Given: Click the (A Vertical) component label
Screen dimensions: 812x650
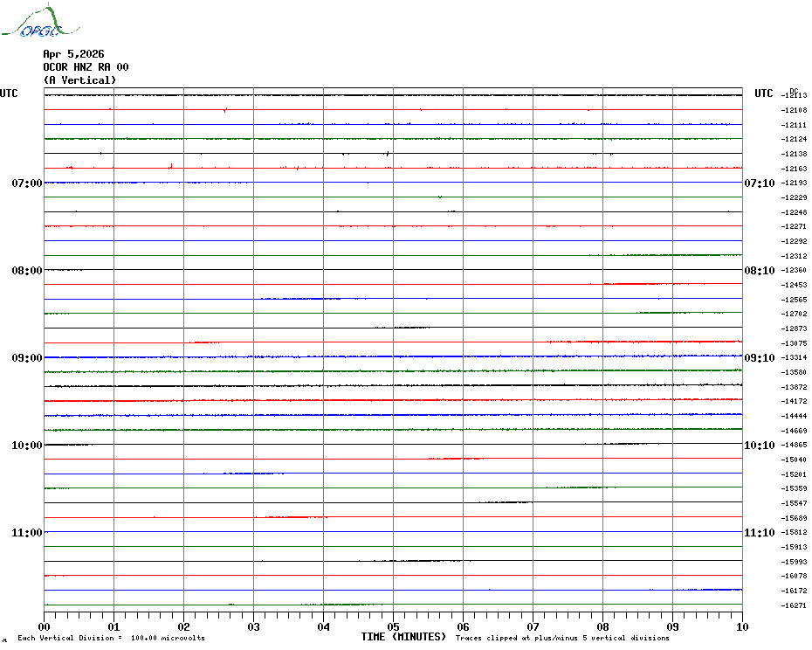Looking at the screenshot, I should (79, 80).
